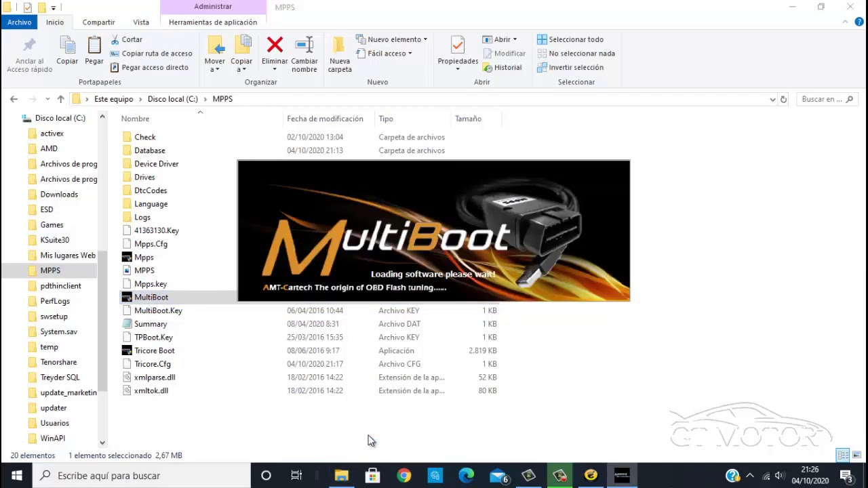The image size is (868, 488).
Task: Select the MPPS navigation tree folder
Action: [50, 270]
